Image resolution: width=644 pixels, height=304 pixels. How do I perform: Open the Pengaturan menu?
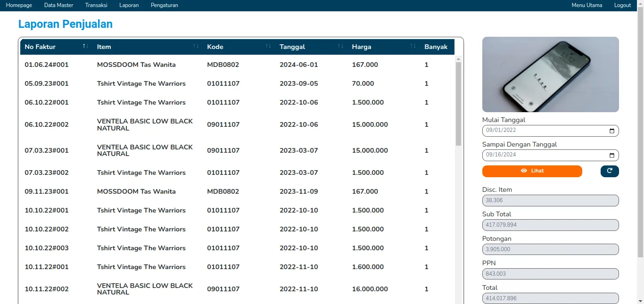pos(164,5)
